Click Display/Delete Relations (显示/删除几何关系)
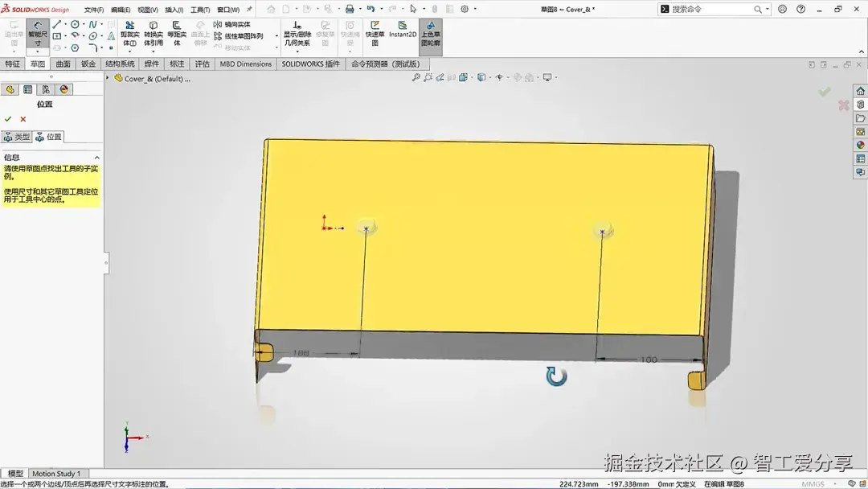Image resolution: width=868 pixels, height=489 pixels. 297,34
